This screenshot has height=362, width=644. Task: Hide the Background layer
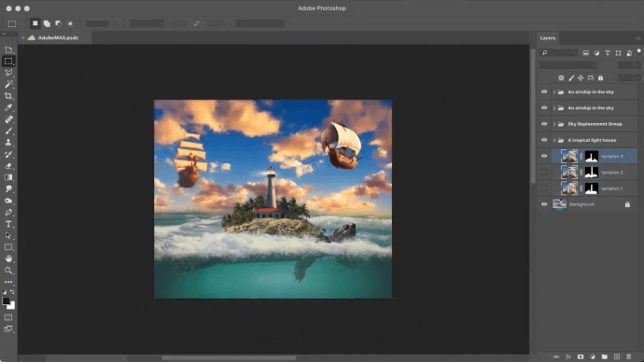[x=544, y=204]
